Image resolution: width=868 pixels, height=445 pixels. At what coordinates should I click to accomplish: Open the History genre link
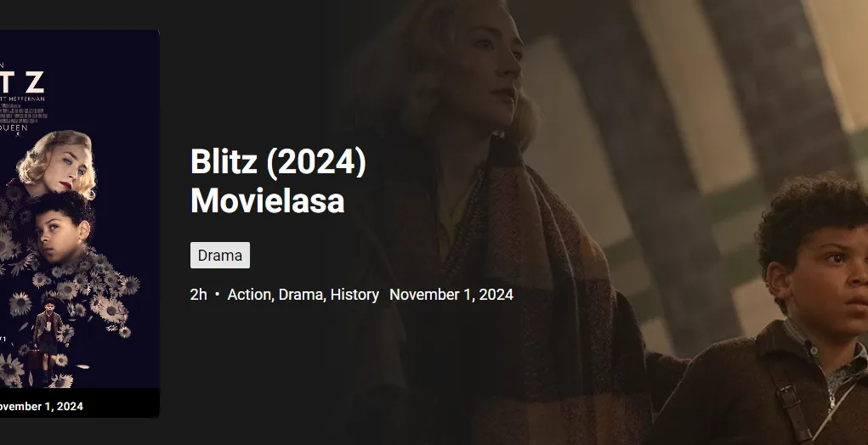coord(355,295)
